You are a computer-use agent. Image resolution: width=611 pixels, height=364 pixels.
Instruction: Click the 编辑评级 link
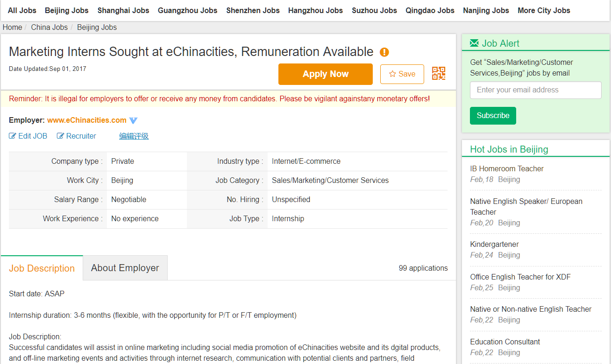coord(134,136)
